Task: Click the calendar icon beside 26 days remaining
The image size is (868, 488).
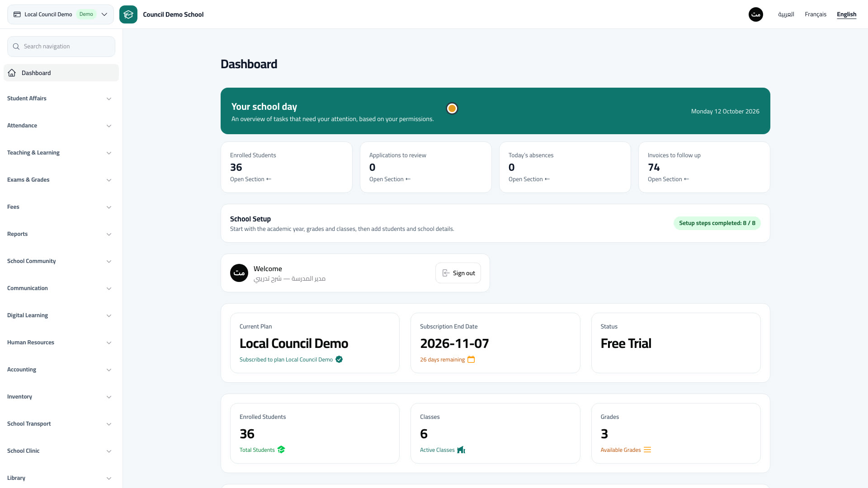Action: point(471,360)
